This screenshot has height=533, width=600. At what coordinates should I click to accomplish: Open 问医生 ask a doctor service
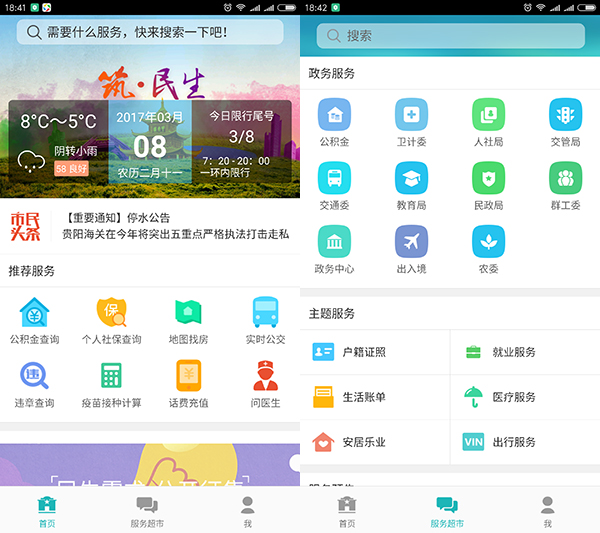point(265,384)
